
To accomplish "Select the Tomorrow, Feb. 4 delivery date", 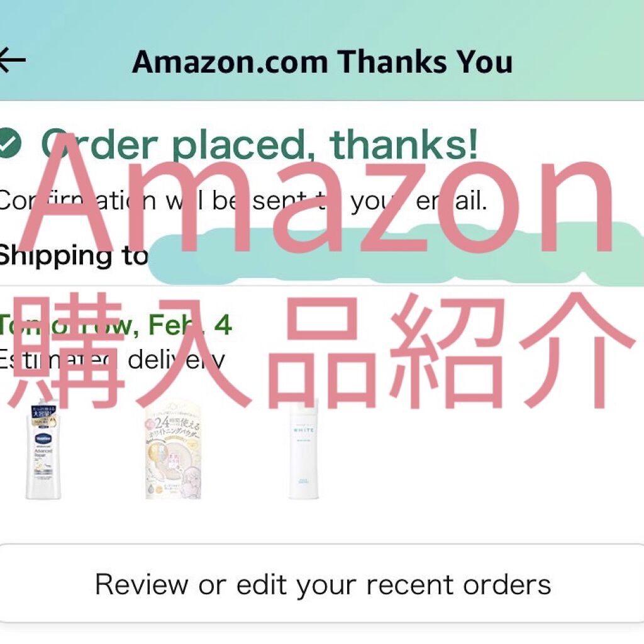I will coord(116,324).
